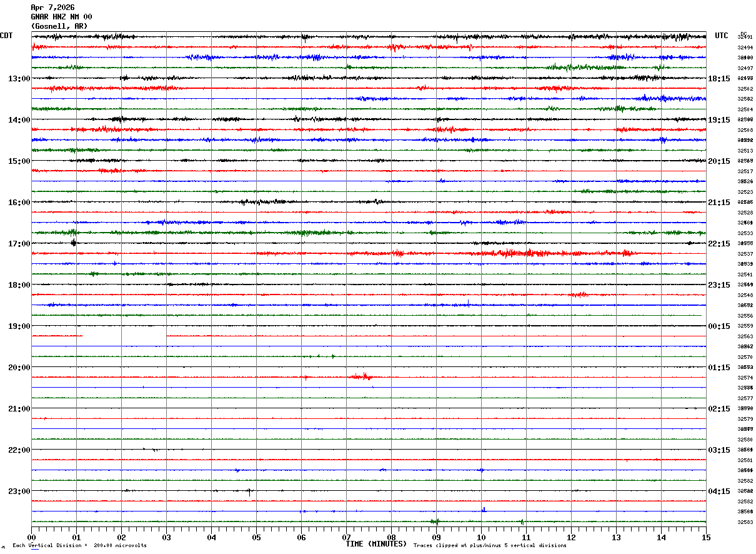The height and width of the screenshot is (554, 756).
Task: Select the 14:00 CDT hour label
Action: [19, 120]
